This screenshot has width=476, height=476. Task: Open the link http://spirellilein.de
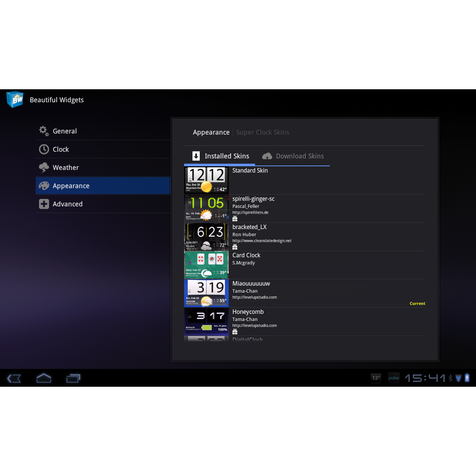pos(250,212)
